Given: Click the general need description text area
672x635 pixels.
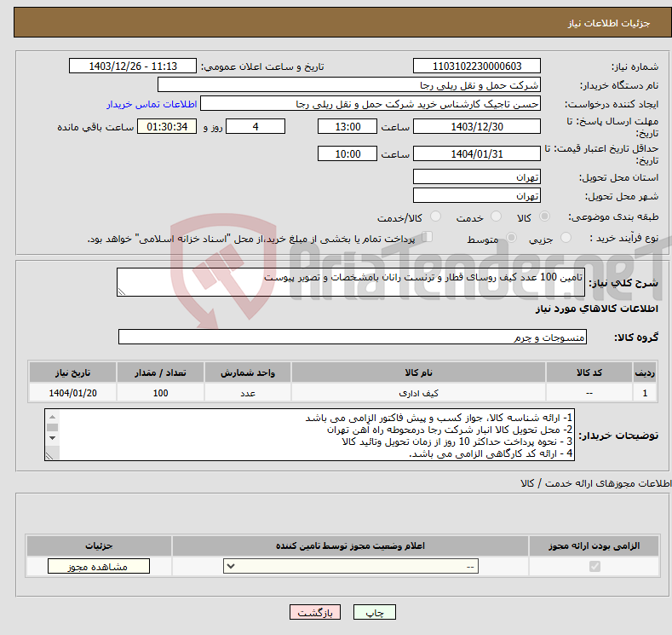Looking at the screenshot, I should (351, 282).
